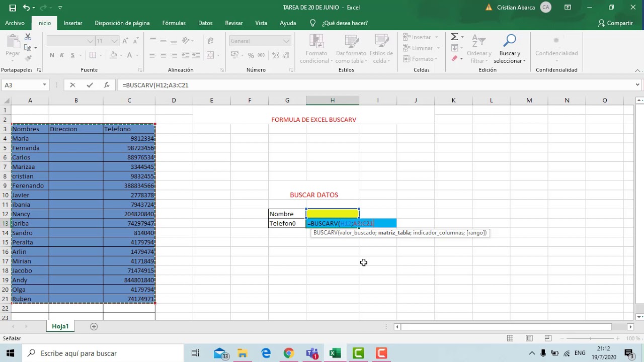
Task: Open the font name dropdown
Action: click(90, 41)
